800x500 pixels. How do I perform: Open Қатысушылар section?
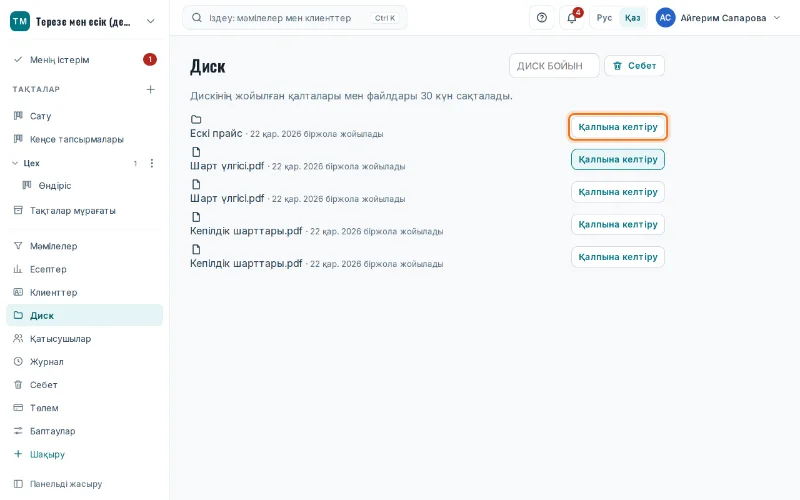tap(85, 339)
